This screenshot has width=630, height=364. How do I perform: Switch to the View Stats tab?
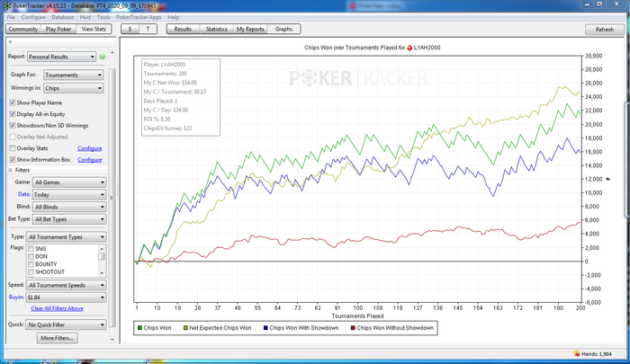click(x=94, y=29)
